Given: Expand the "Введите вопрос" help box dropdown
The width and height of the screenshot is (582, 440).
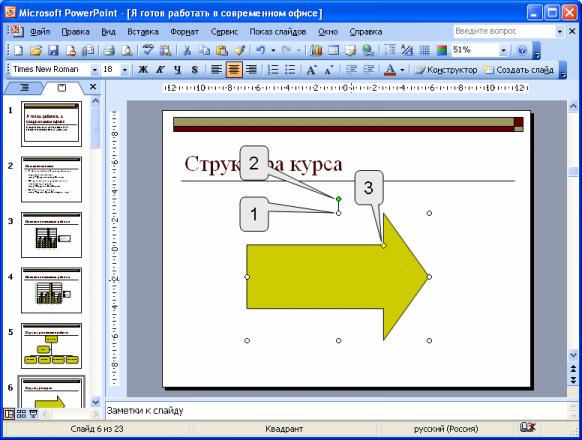Looking at the screenshot, I should (x=559, y=32).
